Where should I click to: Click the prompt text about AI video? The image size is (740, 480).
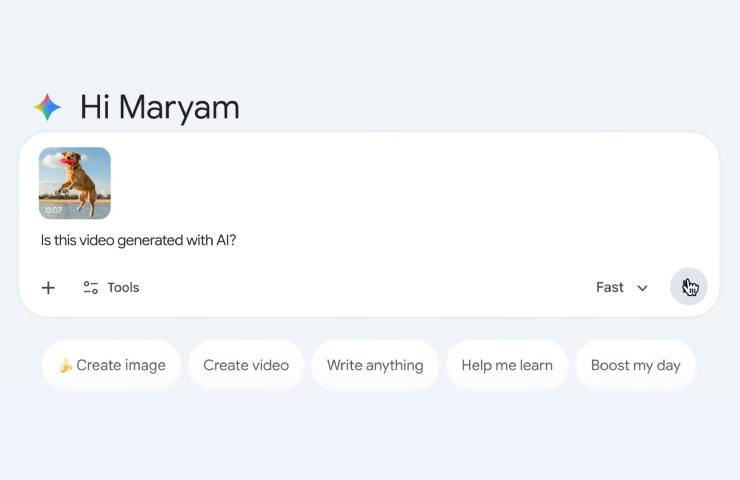point(138,240)
